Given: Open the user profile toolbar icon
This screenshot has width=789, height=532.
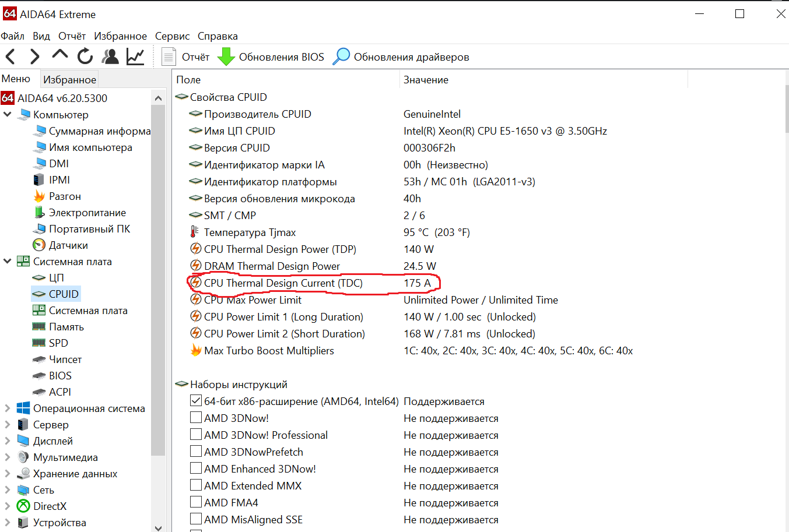Looking at the screenshot, I should tap(110, 57).
